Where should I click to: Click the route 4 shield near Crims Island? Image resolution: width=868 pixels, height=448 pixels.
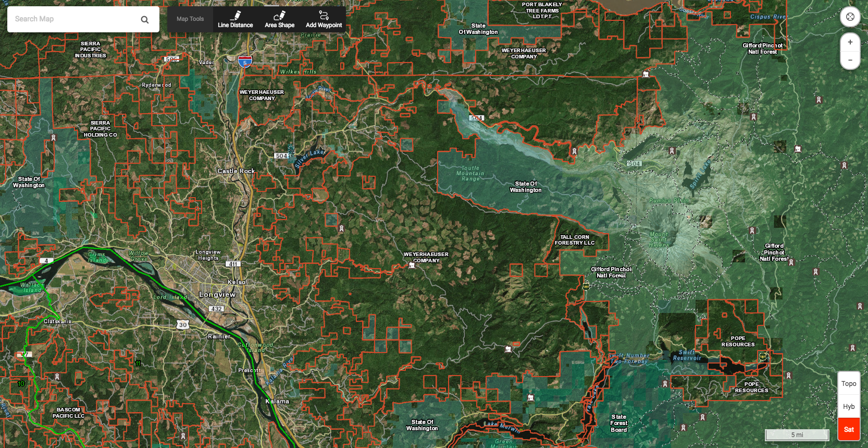pyautogui.click(x=46, y=261)
